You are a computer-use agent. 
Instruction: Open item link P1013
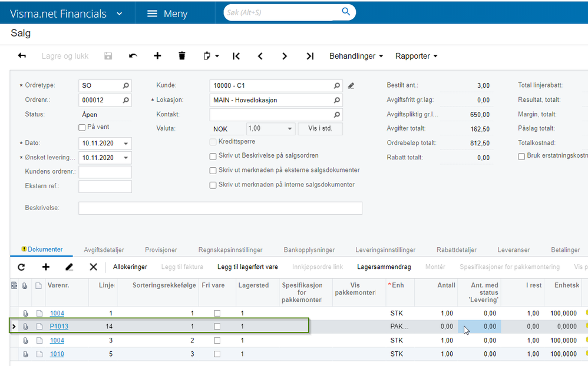point(59,326)
